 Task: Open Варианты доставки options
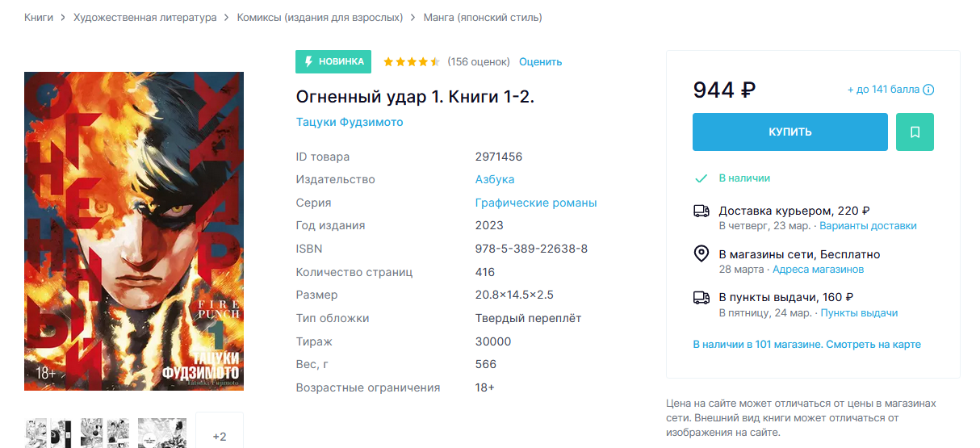click(x=869, y=225)
